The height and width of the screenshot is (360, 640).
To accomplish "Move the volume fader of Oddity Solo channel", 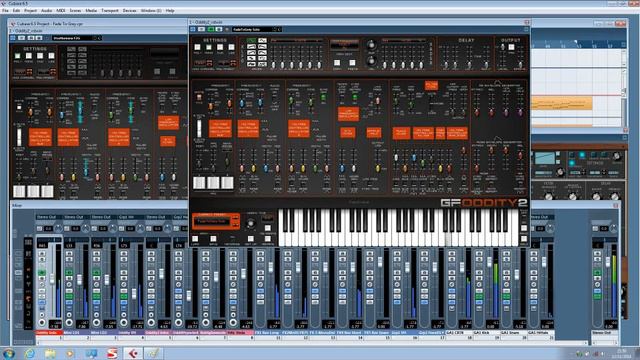I will 52,278.
